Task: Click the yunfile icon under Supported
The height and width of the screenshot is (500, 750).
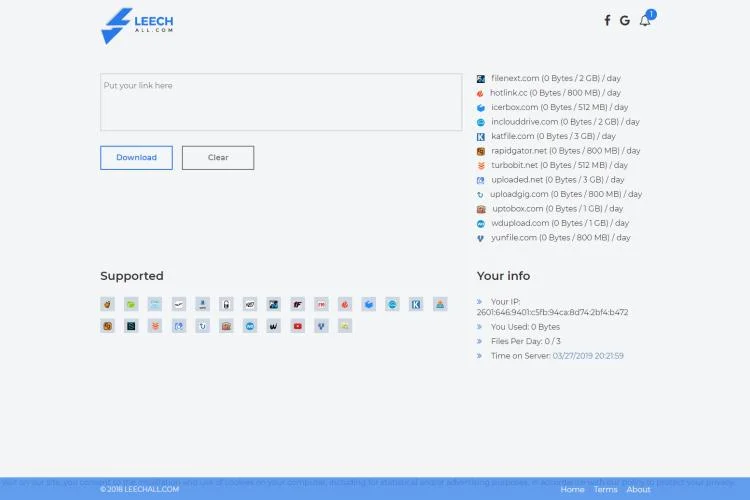Action: click(x=321, y=326)
